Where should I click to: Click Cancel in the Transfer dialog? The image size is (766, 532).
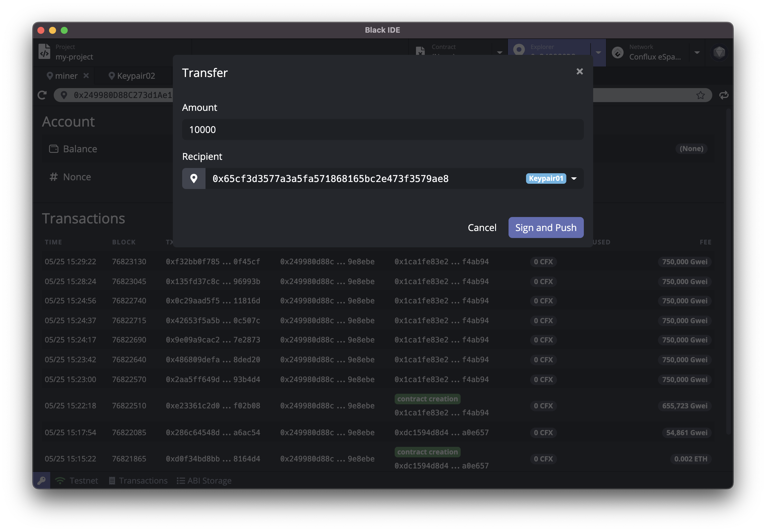[x=482, y=228]
